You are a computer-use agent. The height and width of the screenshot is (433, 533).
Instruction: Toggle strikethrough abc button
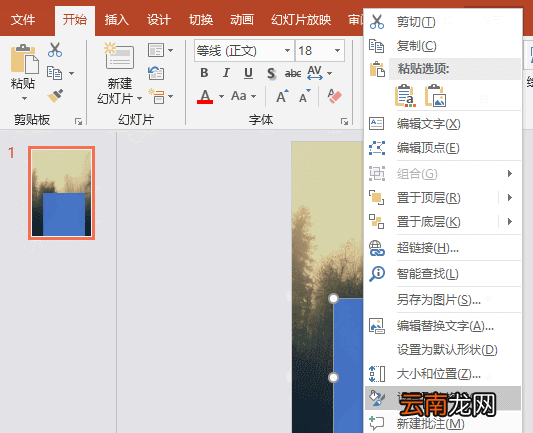[x=293, y=73]
